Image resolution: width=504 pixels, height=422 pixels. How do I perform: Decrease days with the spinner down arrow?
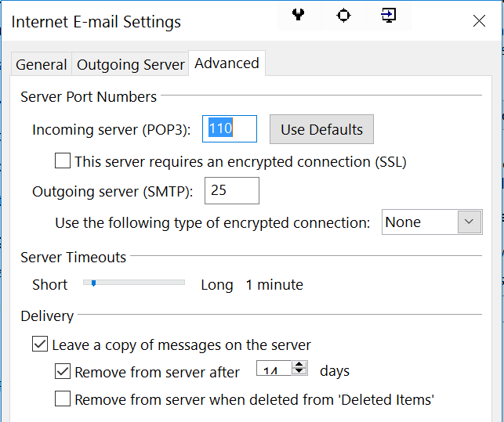point(299,371)
